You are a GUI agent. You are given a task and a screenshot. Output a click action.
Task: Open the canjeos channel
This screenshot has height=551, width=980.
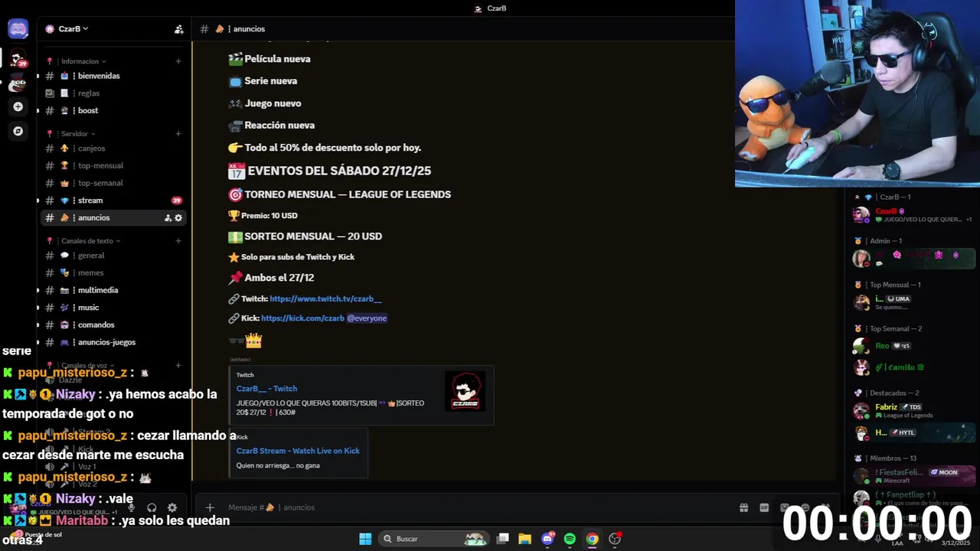point(113,148)
